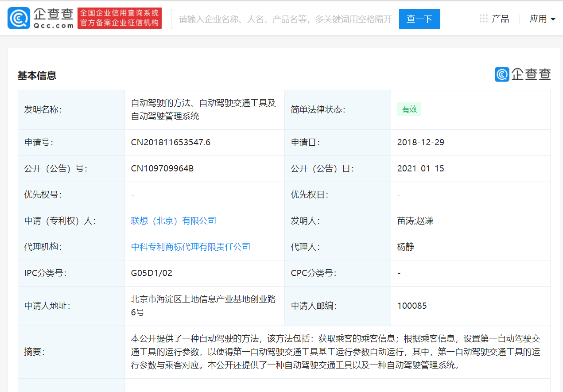Open the 中科专利商标代理有限责任公司 agency link
563x392 pixels.
tap(190, 247)
